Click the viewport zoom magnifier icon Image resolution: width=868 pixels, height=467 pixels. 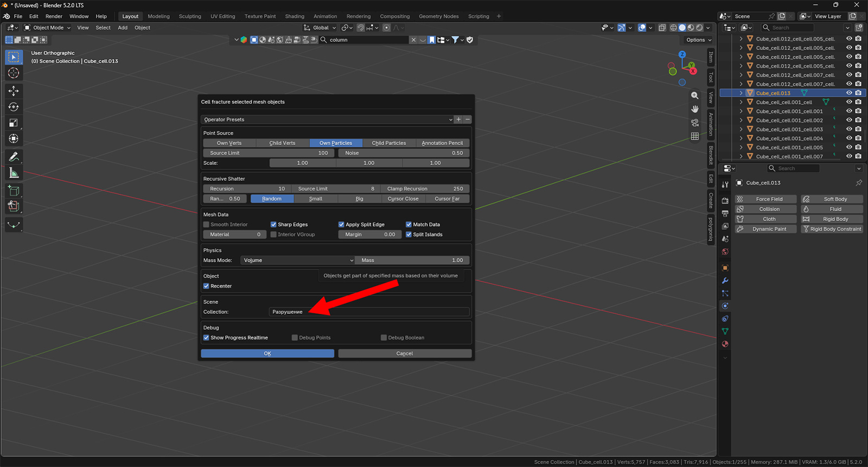click(x=695, y=96)
